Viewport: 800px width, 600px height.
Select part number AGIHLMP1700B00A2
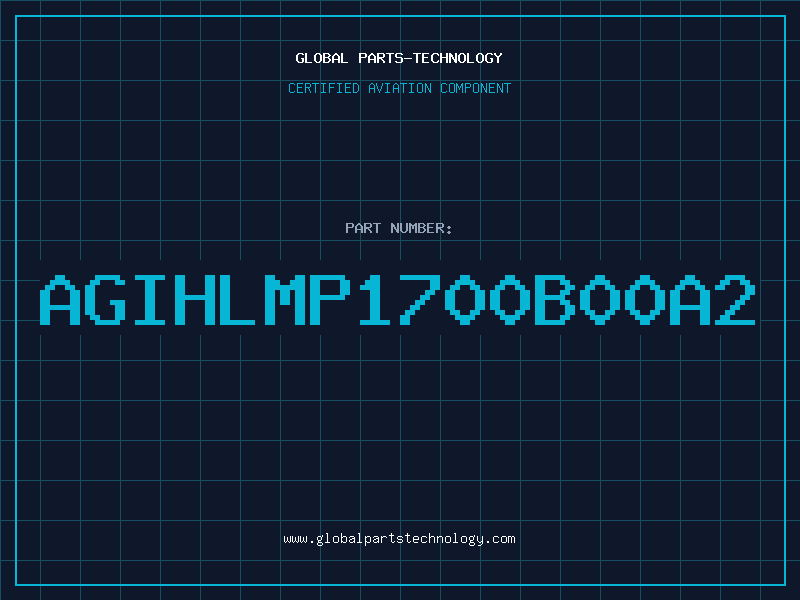[x=398, y=300]
